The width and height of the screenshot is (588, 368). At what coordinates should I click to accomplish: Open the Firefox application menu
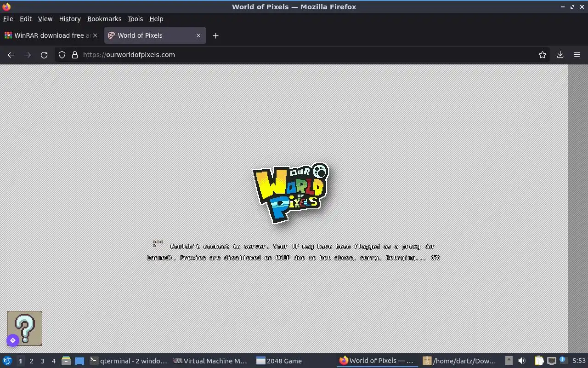577,55
